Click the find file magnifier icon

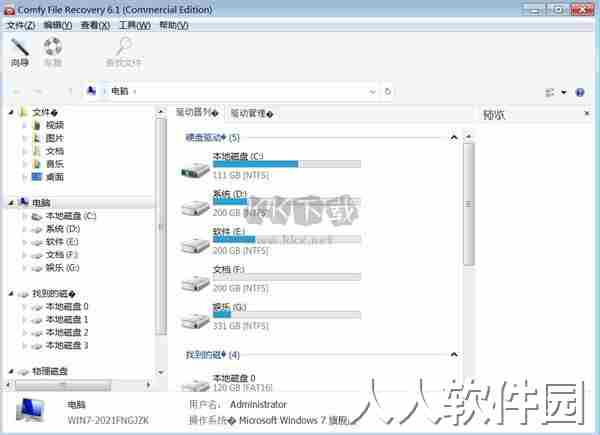[124, 52]
